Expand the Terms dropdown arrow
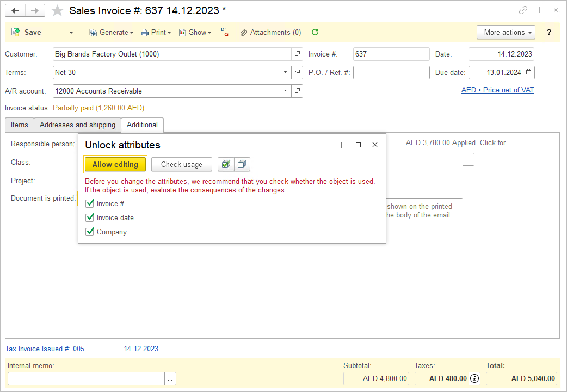Viewport: 567px width, 392px height. pos(286,73)
